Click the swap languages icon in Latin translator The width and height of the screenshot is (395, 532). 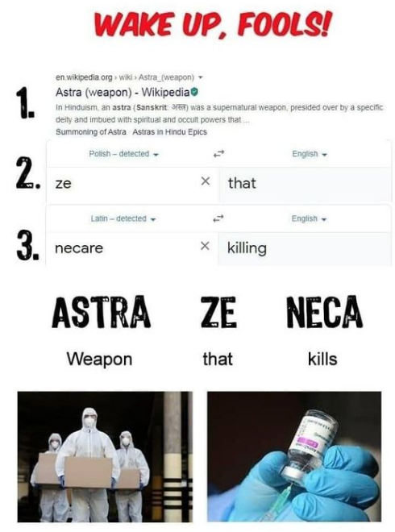click(x=218, y=218)
